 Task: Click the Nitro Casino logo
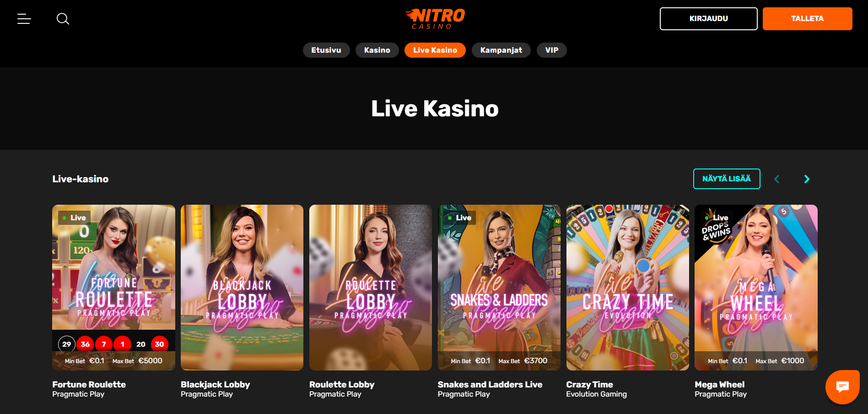[x=435, y=19]
